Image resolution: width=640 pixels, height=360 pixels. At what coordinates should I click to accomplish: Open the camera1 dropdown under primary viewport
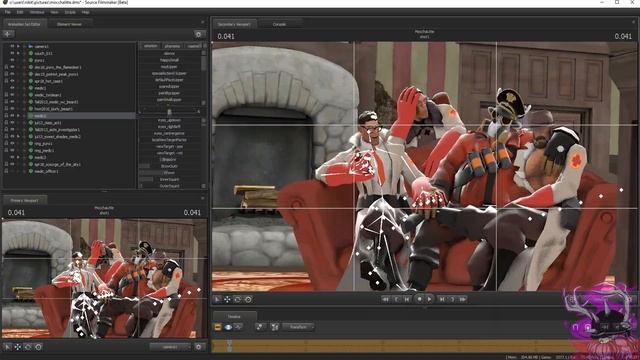170,347
